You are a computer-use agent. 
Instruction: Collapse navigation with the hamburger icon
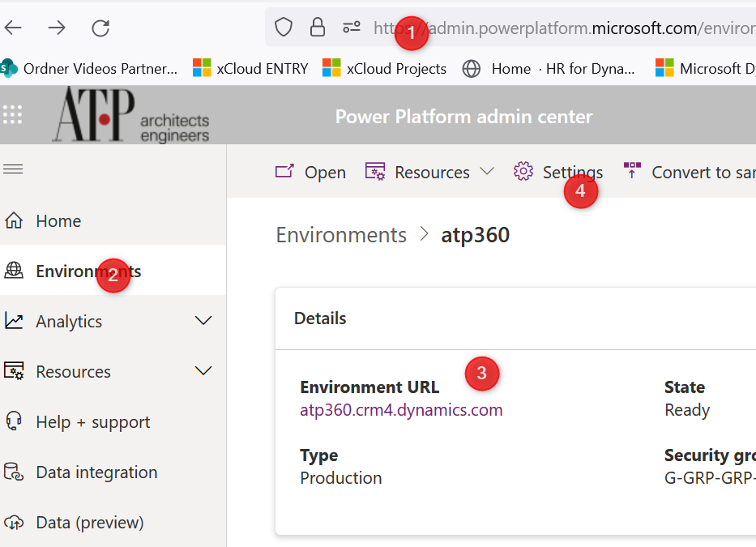13,169
